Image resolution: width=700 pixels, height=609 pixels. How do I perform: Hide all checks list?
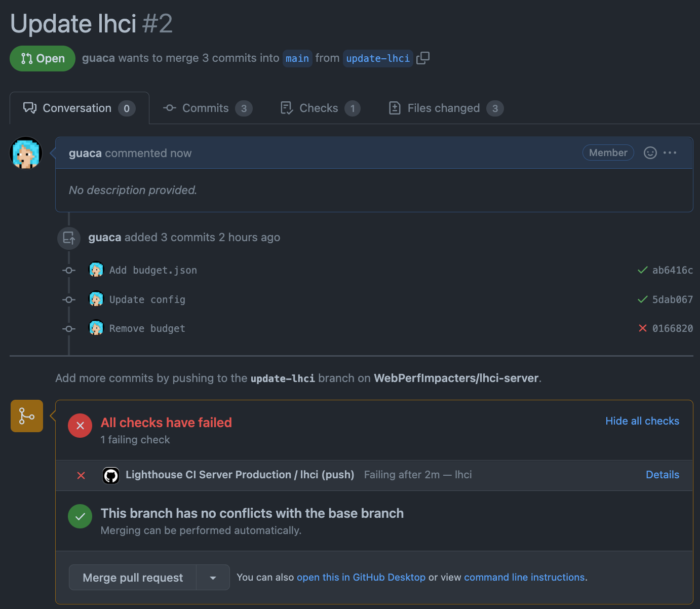(x=642, y=421)
